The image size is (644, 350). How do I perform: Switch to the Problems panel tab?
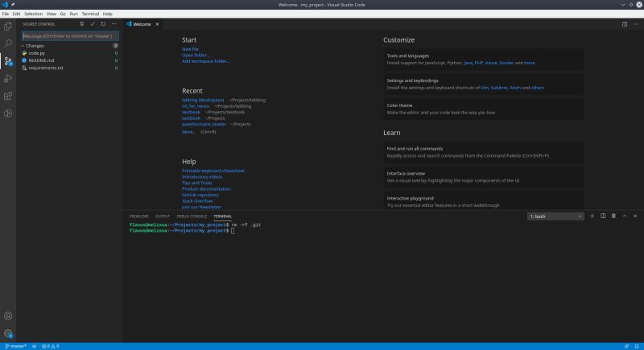click(x=138, y=216)
